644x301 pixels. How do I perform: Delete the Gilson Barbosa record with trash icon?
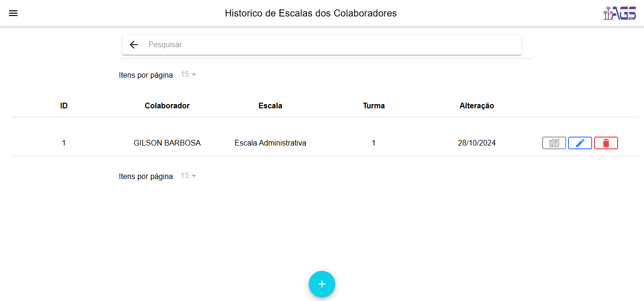[x=606, y=143]
